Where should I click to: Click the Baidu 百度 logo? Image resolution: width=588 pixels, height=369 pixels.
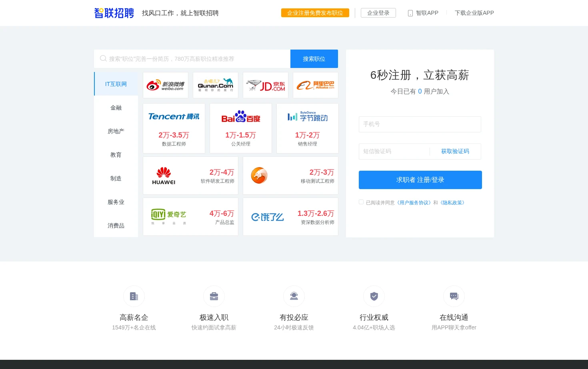[x=241, y=116]
